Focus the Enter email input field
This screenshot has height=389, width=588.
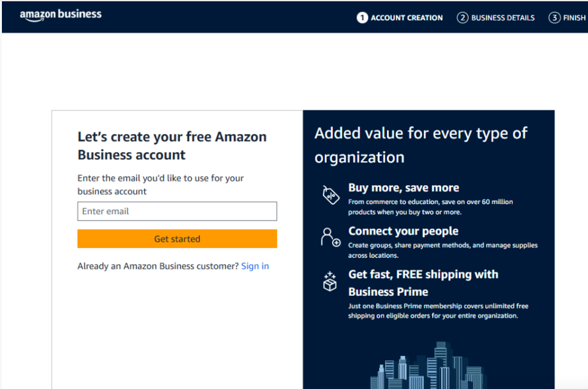pos(177,211)
